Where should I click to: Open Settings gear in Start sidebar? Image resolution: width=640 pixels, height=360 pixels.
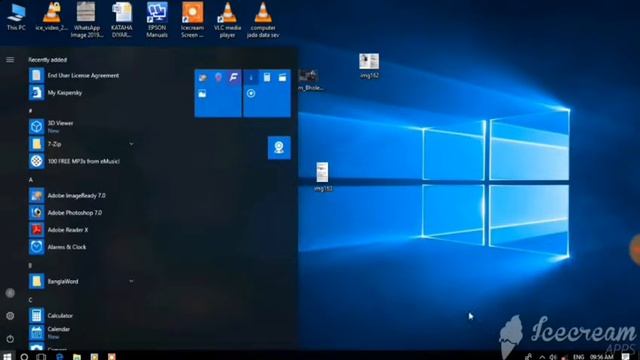pyautogui.click(x=10, y=316)
